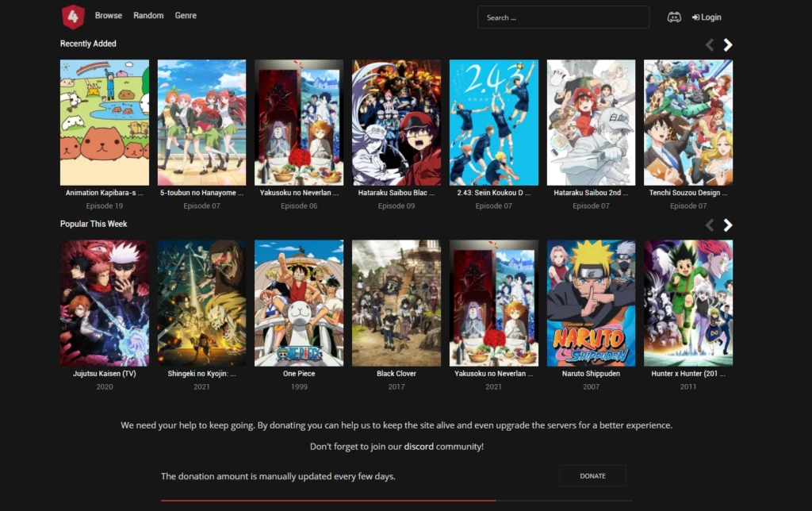Open Naruto Shippuden poster
This screenshot has width=812, height=511.
(x=591, y=302)
